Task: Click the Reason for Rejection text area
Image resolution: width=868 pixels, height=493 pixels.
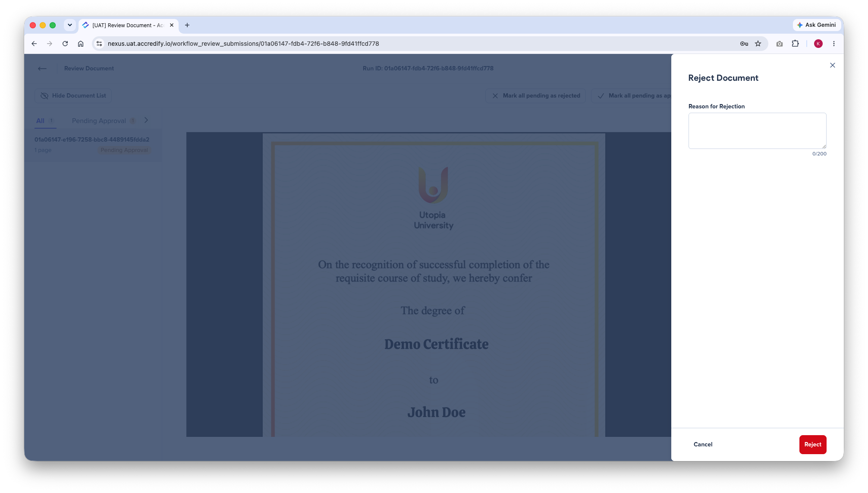Action: [x=757, y=131]
